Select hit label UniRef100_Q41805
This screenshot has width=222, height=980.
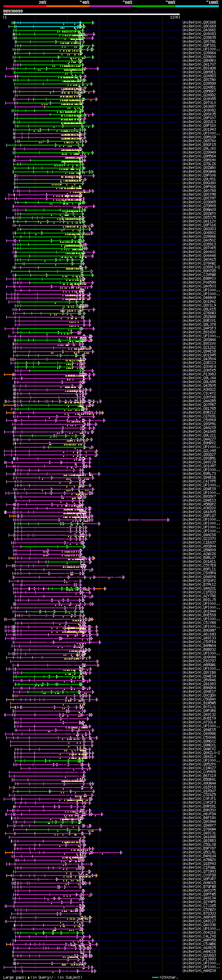point(199,512)
